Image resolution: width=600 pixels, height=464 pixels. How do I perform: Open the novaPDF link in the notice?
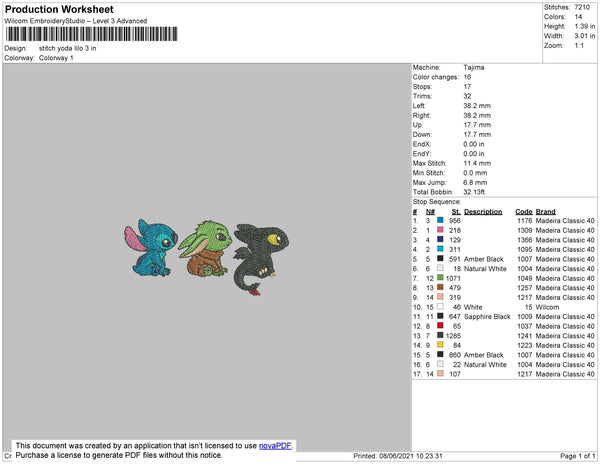coord(275,446)
